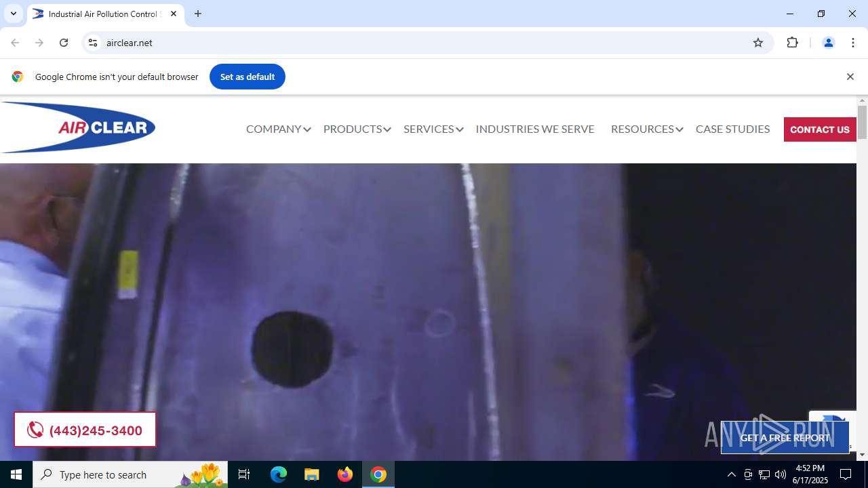Call (443)245-3400 phone button
The image size is (868, 488).
[85, 430]
